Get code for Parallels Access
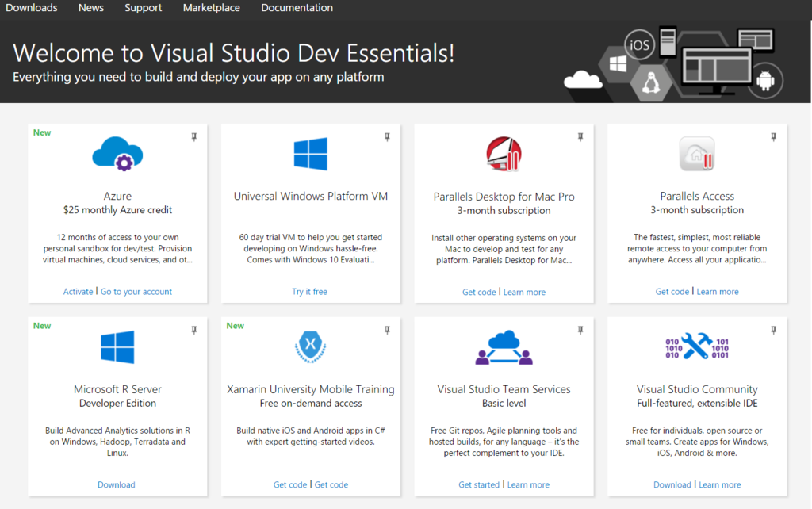 pos(672,292)
